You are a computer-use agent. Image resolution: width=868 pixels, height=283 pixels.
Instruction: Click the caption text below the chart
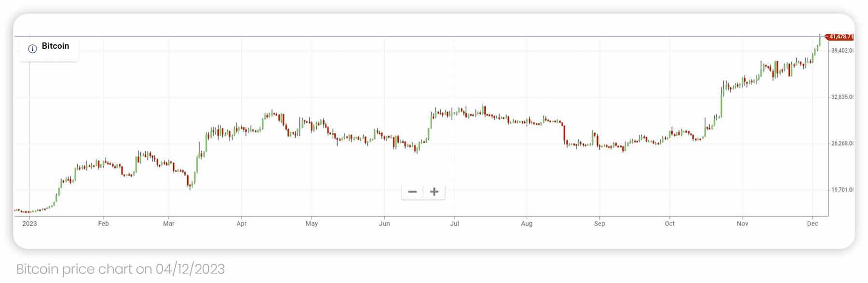[121, 269]
